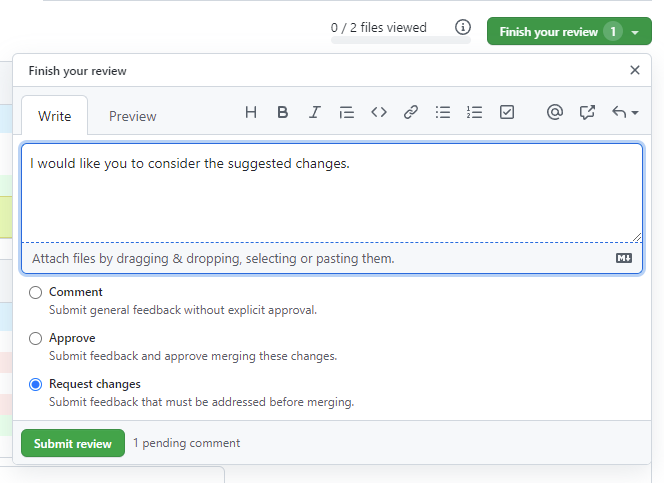Screen dimensions: 664x483
Task: Insert a heading with the H icon
Action: 251,113
